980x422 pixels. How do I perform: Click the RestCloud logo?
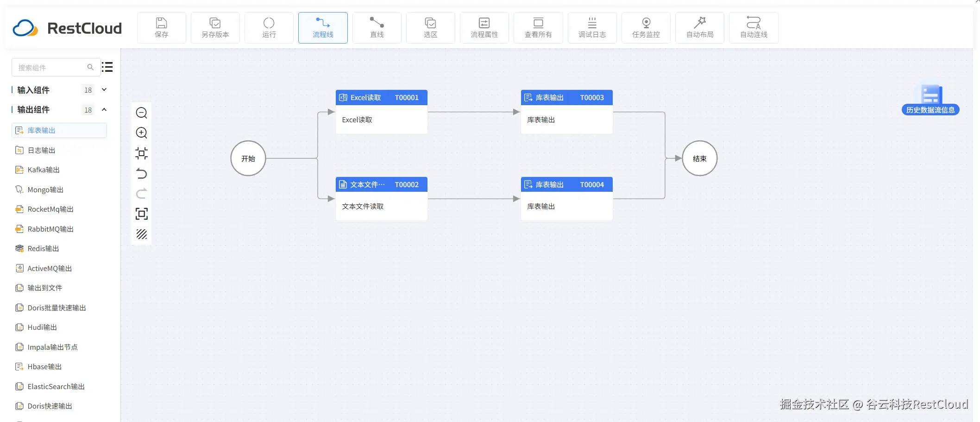(x=68, y=28)
